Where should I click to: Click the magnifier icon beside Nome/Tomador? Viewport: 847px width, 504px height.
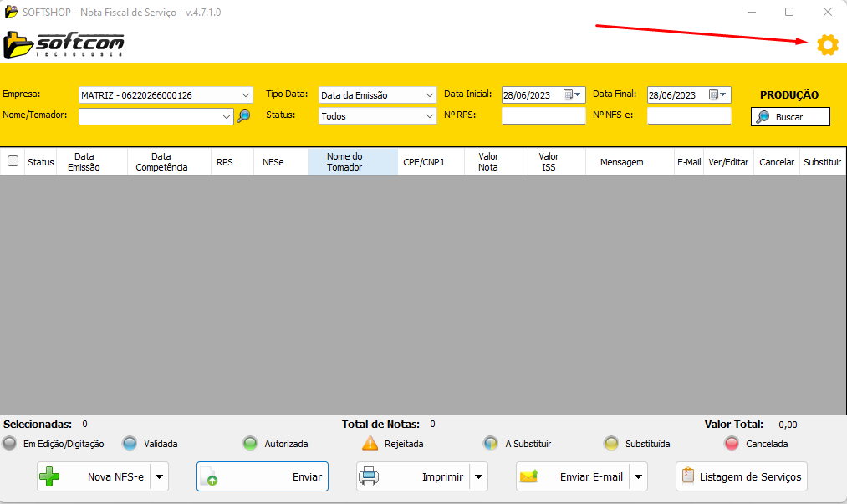click(x=243, y=116)
